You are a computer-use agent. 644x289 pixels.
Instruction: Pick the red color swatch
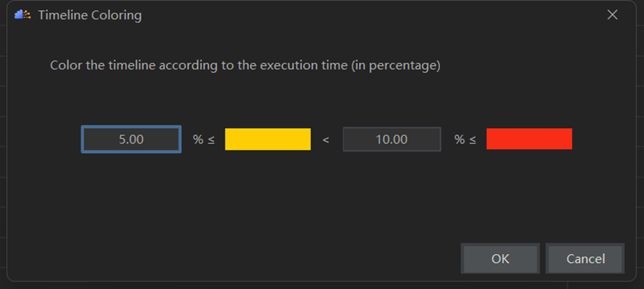(529, 139)
